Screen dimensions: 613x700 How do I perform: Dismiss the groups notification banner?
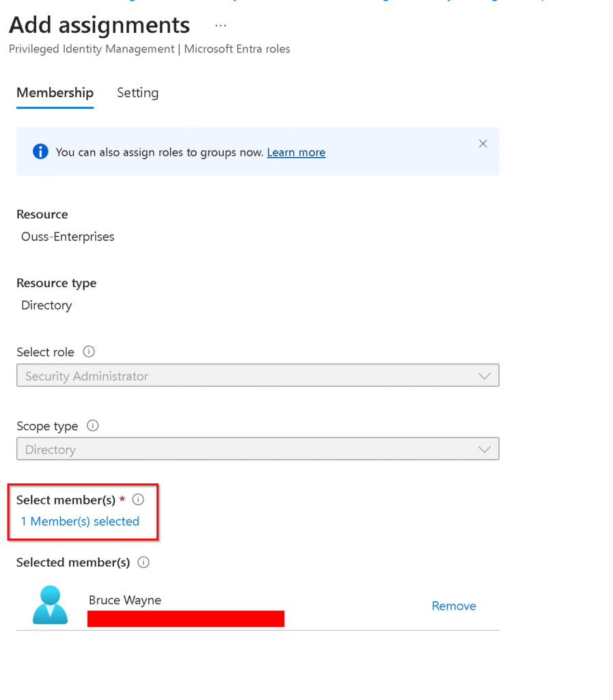point(482,144)
